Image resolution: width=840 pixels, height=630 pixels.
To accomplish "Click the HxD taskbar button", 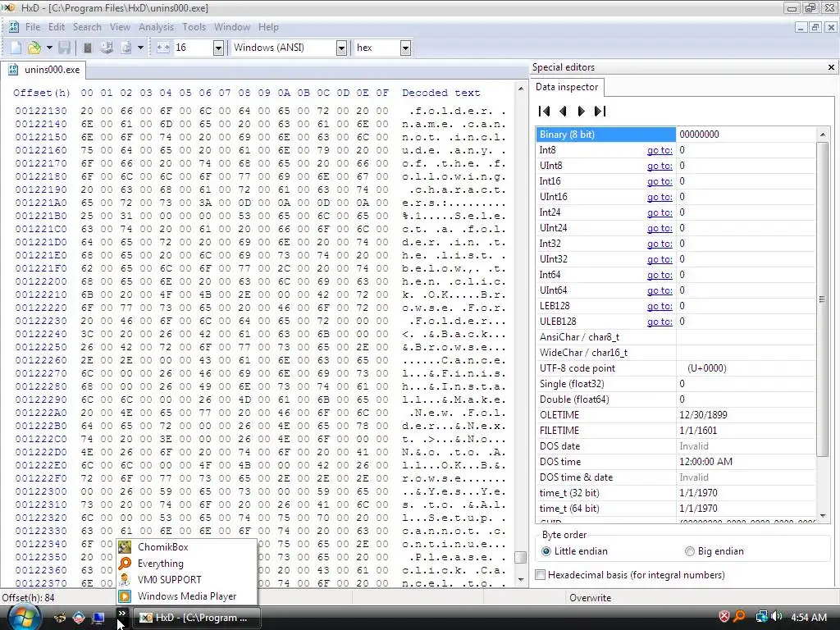I will [196, 618].
